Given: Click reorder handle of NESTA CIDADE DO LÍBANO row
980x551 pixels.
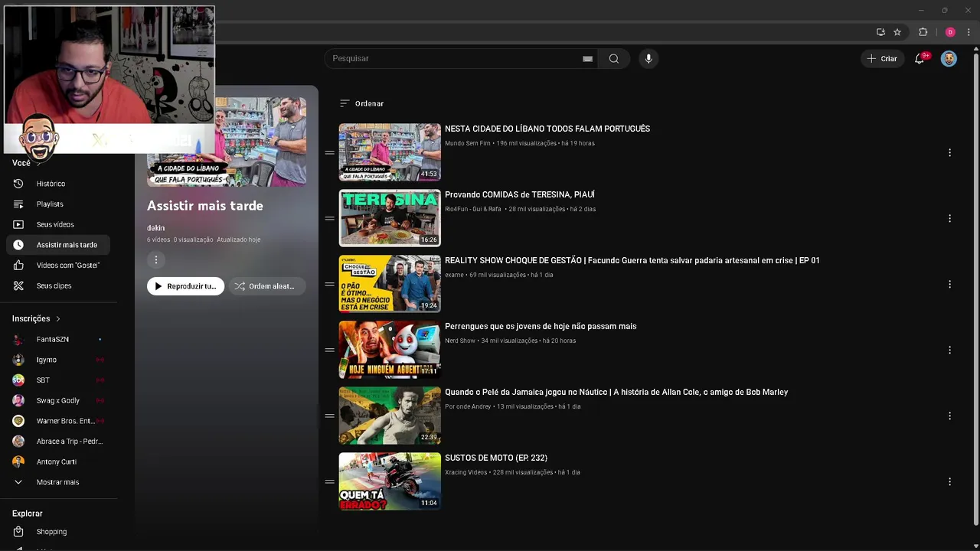Looking at the screenshot, I should [x=329, y=152].
